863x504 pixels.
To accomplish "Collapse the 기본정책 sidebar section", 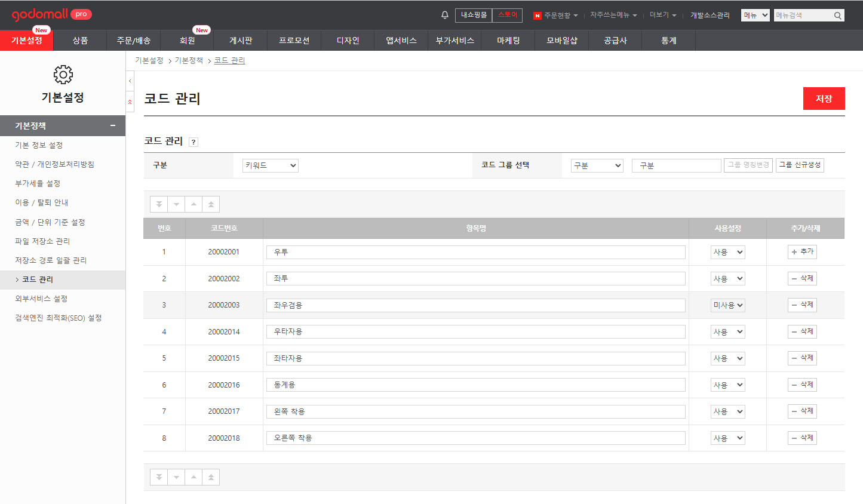I will tap(113, 126).
